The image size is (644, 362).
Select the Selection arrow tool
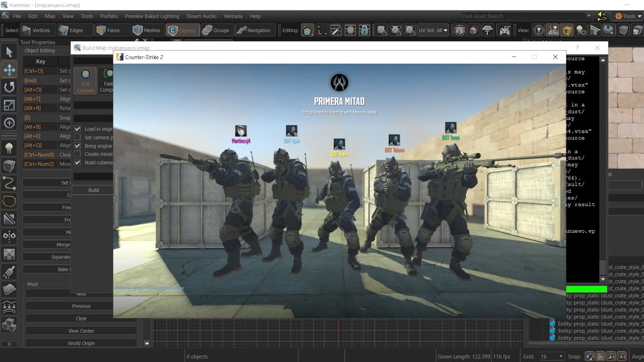pyautogui.click(x=9, y=52)
